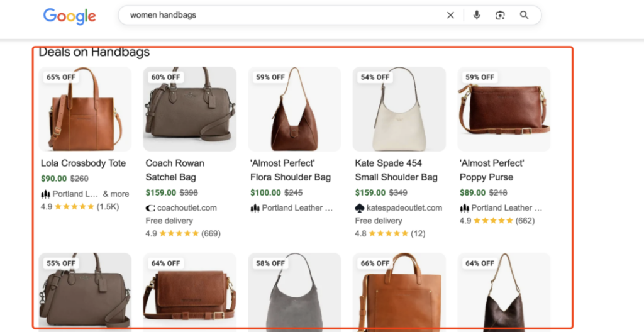
Task: Select the Kate Spade 454 shoulder bag image
Action: pos(399,109)
